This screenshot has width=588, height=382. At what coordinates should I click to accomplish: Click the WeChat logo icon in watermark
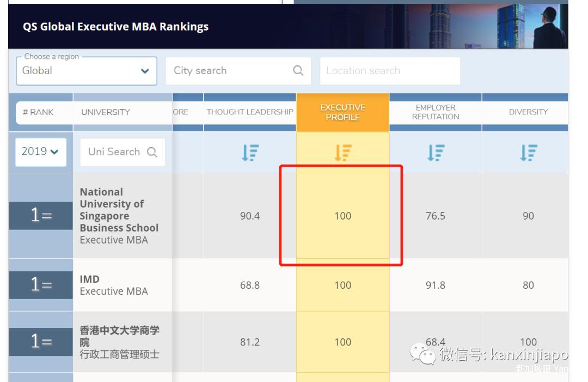[x=422, y=354]
